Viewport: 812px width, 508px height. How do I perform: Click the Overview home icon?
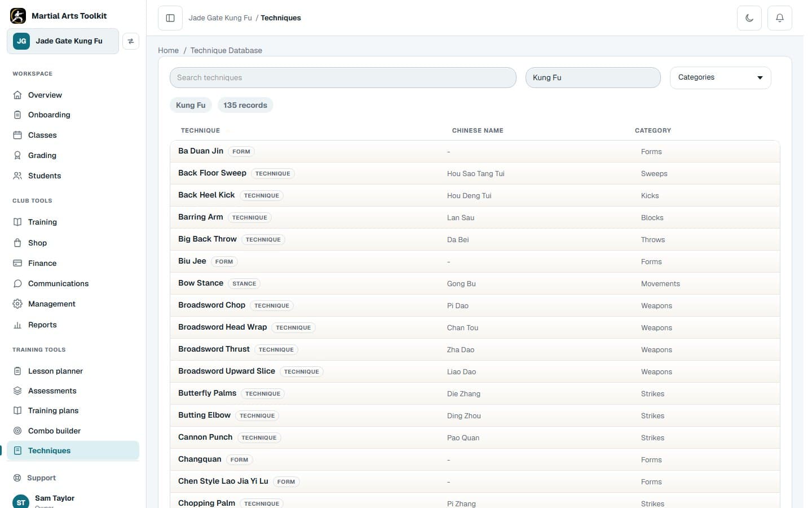coord(17,95)
